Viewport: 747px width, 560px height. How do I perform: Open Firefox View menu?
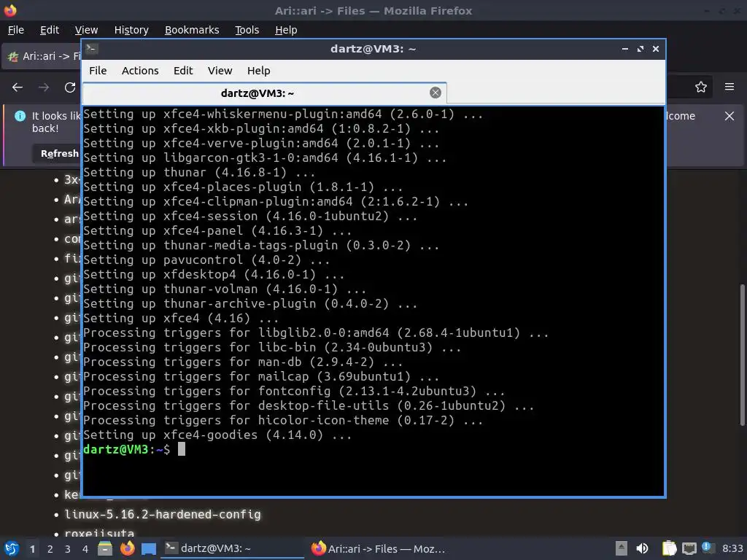86,30
